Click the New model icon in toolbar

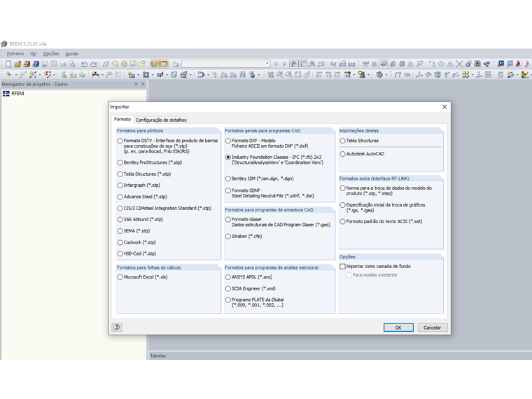pos(8,64)
